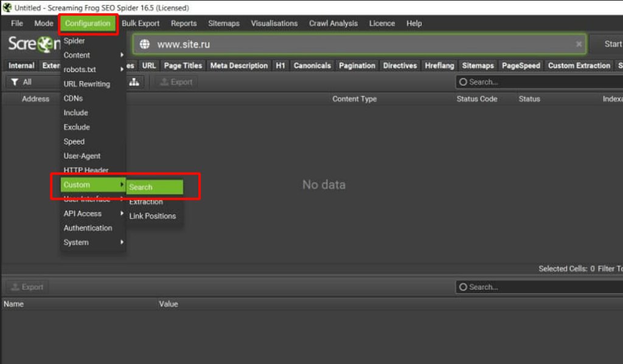This screenshot has height=364, width=623.
Task: Click the site structure tree view icon
Action: (134, 82)
